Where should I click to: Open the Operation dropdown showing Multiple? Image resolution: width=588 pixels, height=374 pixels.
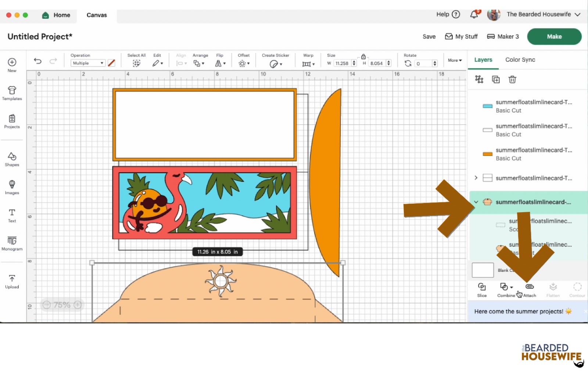87,63
